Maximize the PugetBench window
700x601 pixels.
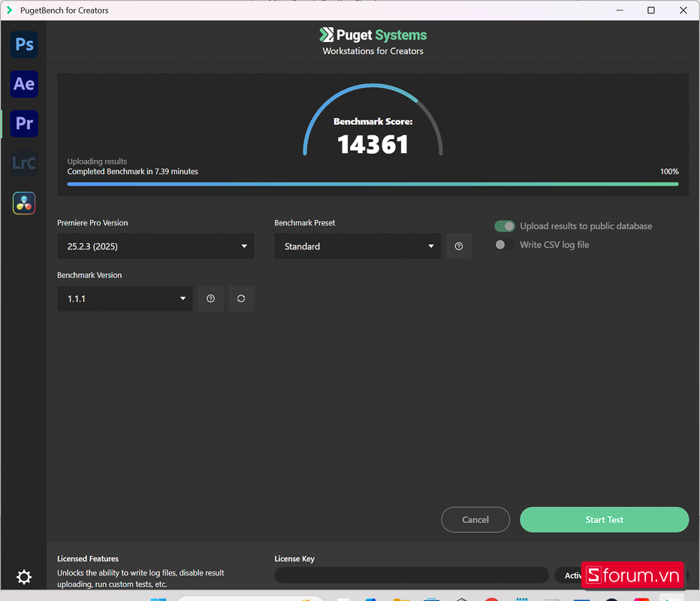651,11
